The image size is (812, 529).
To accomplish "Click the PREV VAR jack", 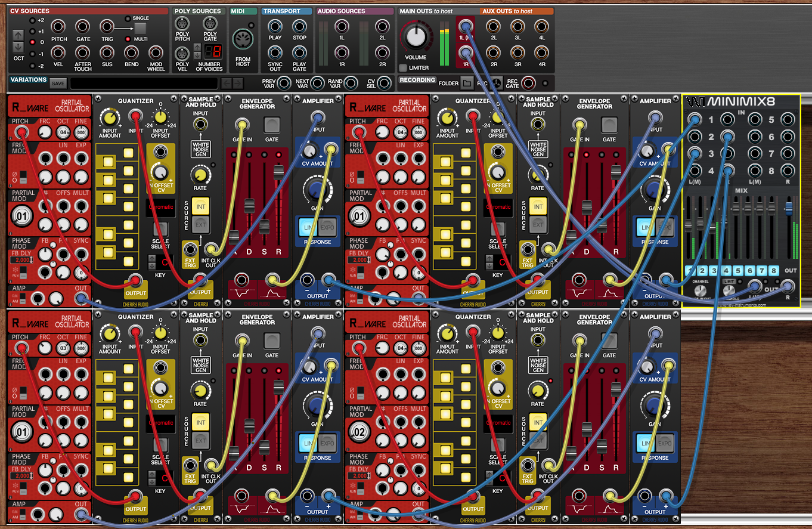I will coord(284,83).
